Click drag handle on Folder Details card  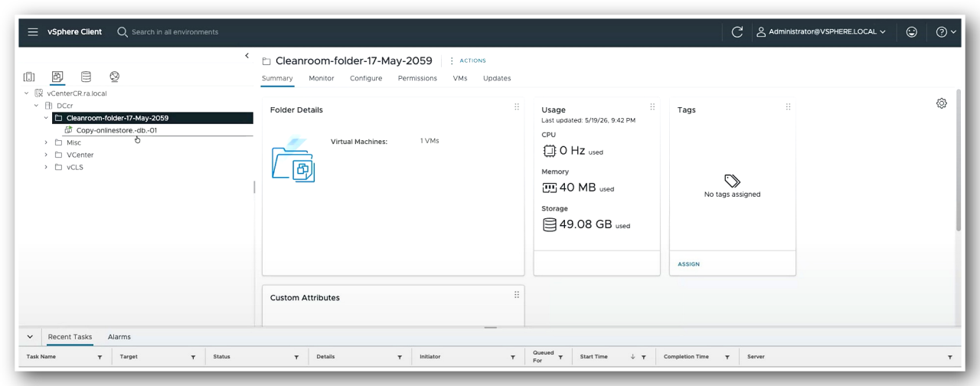click(517, 107)
